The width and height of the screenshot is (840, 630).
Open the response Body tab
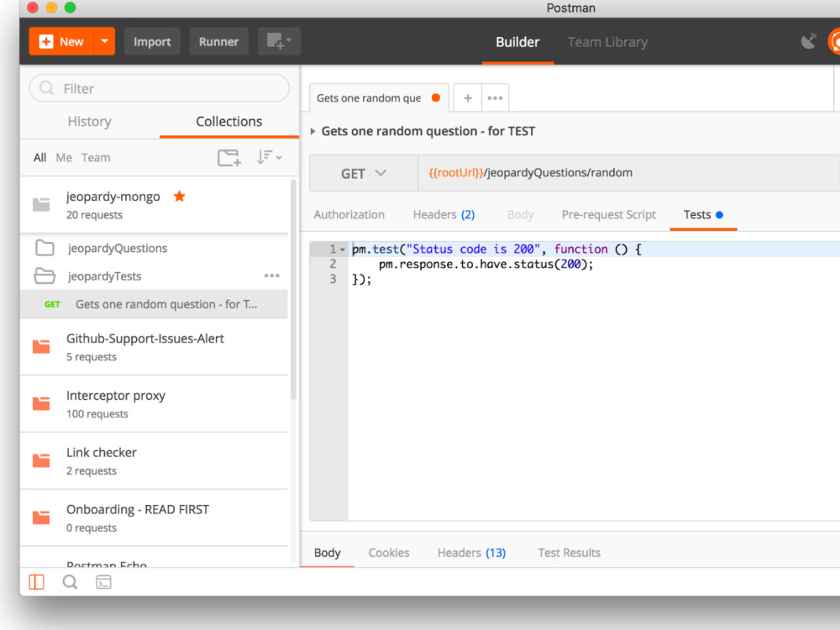coord(328,553)
